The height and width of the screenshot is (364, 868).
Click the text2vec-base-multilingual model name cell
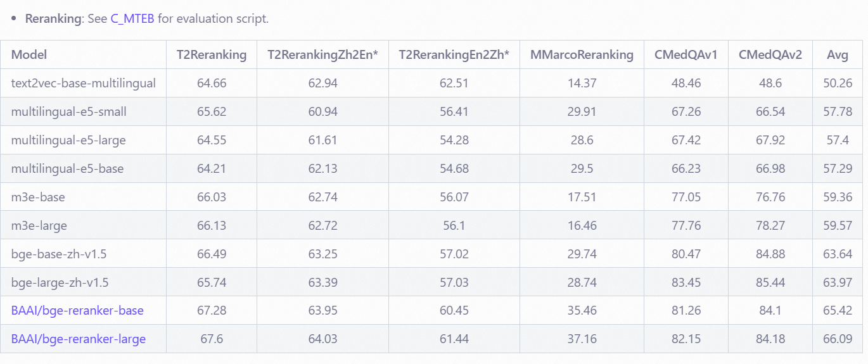click(84, 83)
